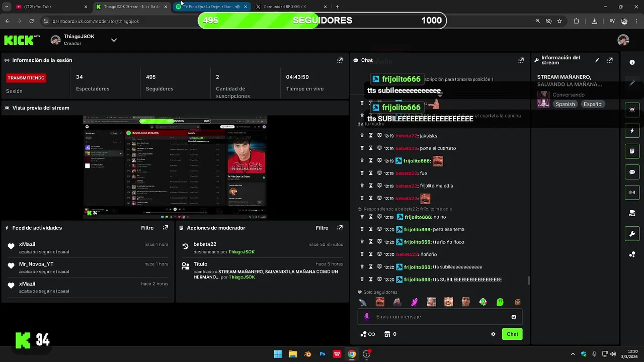Pop out the Información del stream panel

(x=610, y=60)
